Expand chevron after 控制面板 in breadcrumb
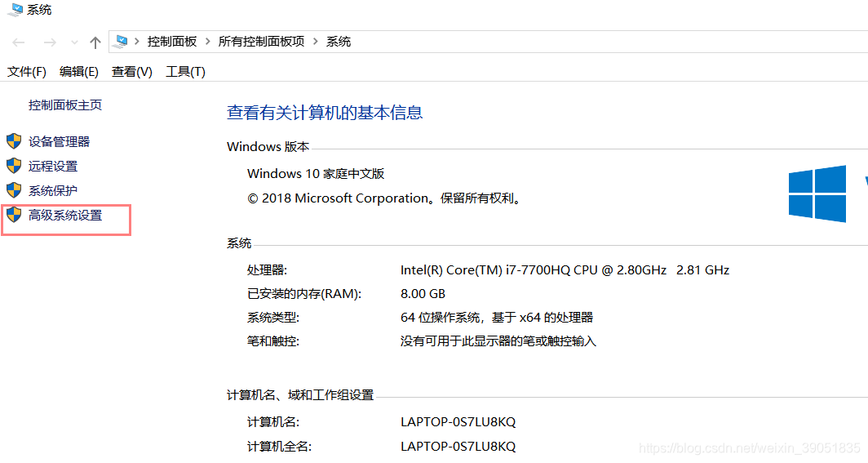Viewport: 868px width, 463px height. (x=207, y=42)
